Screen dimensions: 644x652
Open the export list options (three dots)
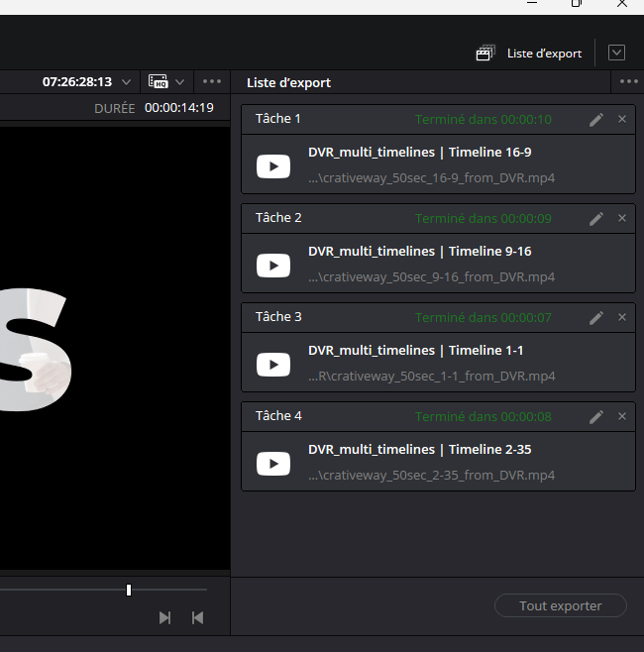pyautogui.click(x=628, y=82)
